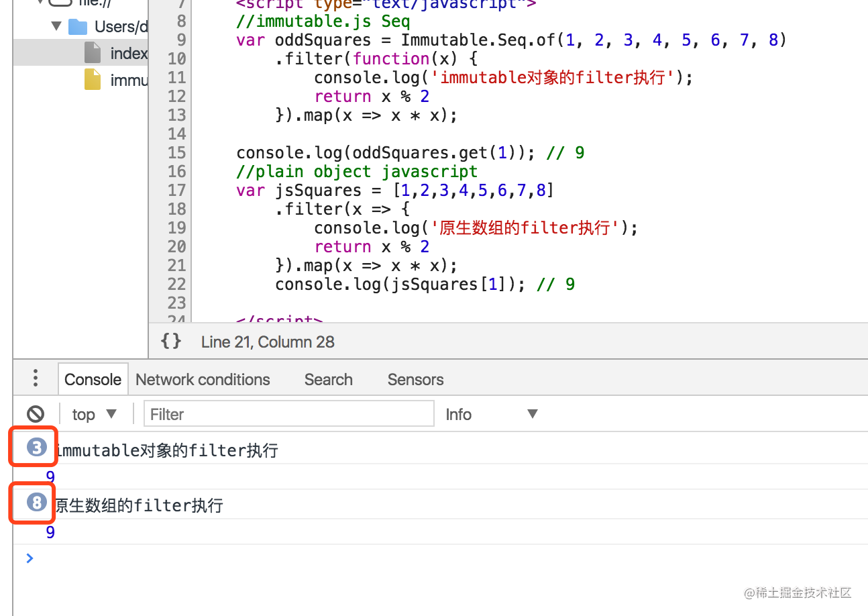Viewport: 868px width, 616px height.
Task: Open the Info log level dropdown
Action: click(492, 414)
